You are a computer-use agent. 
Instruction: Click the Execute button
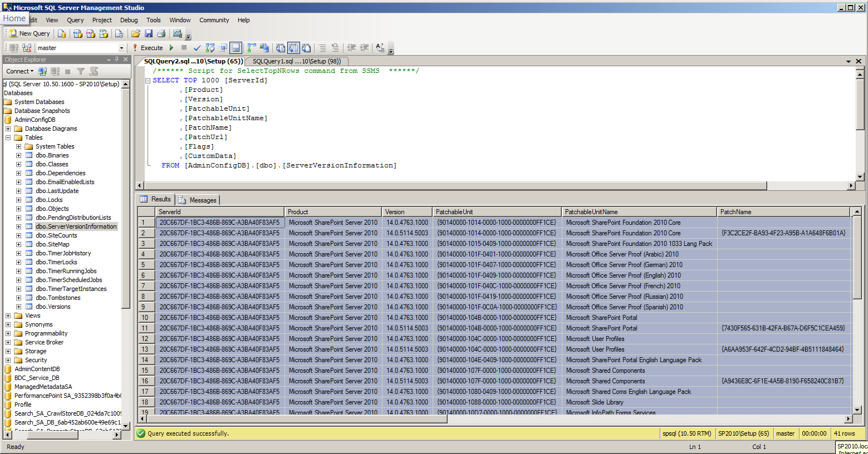click(x=148, y=48)
